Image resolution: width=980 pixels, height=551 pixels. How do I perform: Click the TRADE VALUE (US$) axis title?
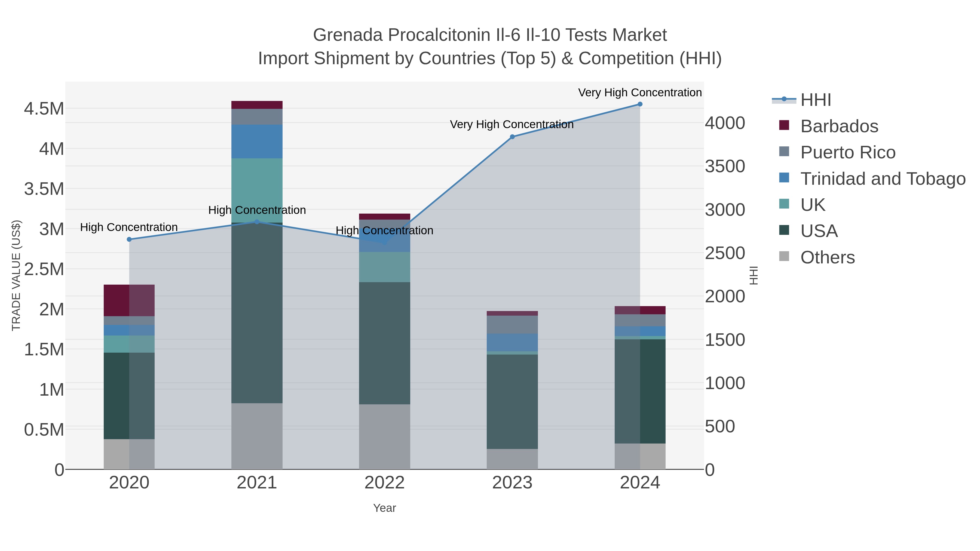[x=16, y=275]
